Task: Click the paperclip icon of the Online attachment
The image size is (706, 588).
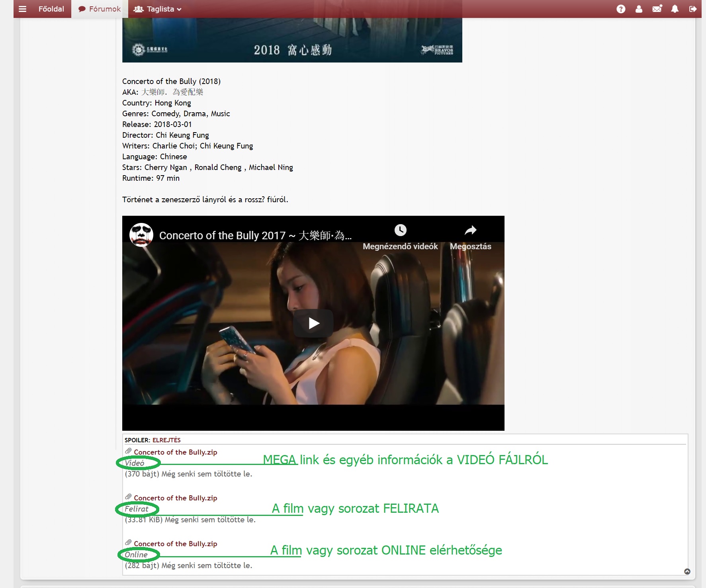Action: point(128,543)
